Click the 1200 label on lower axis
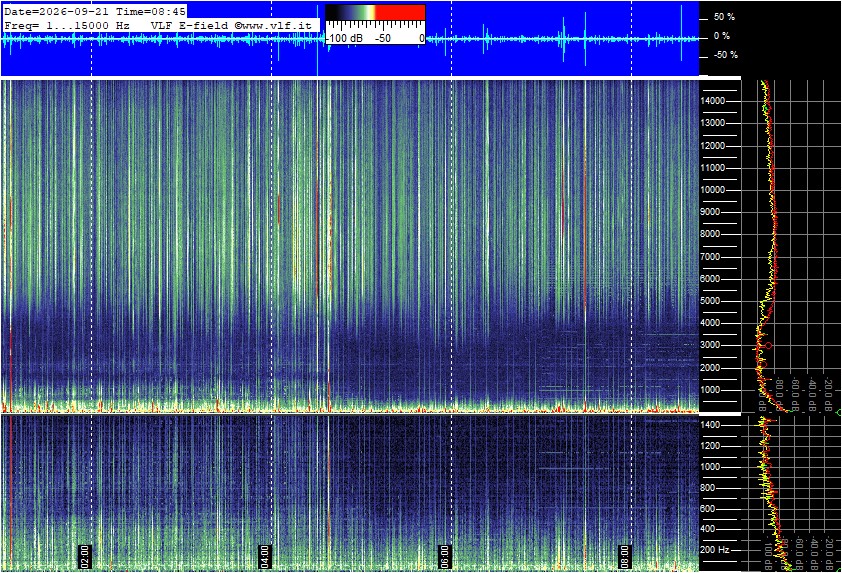The height and width of the screenshot is (573, 842). tap(710, 446)
